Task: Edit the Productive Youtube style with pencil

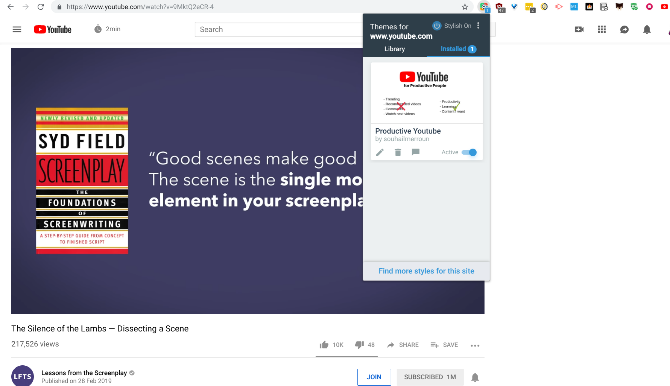Action: [x=379, y=152]
